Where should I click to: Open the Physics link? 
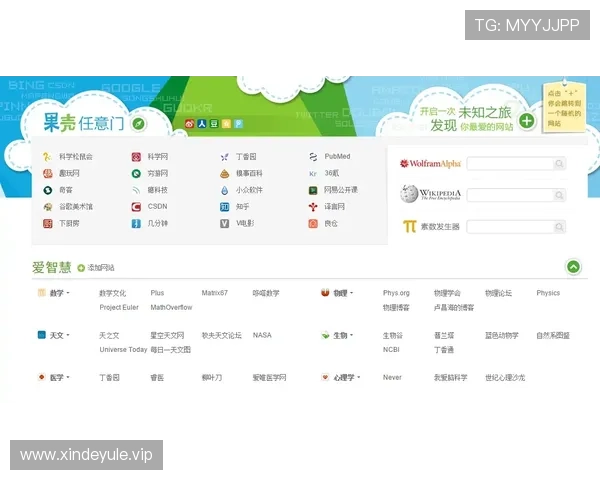(x=548, y=293)
